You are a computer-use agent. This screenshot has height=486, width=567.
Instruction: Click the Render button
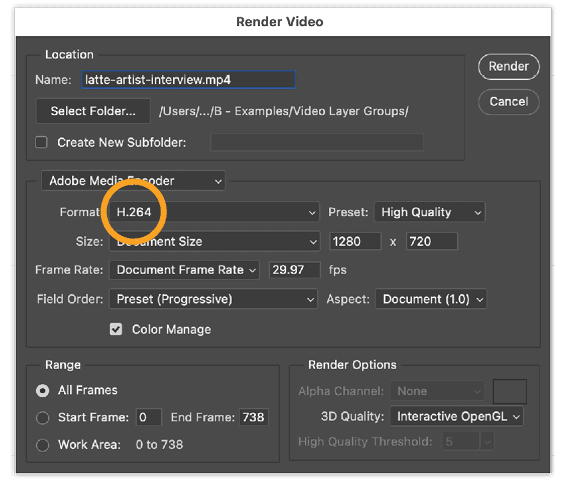[x=508, y=67]
